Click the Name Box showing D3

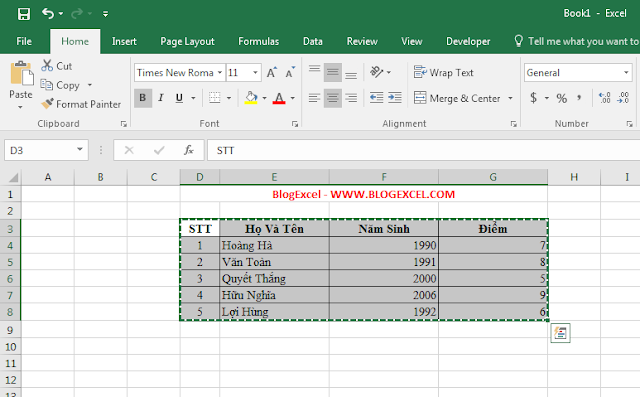click(46, 150)
